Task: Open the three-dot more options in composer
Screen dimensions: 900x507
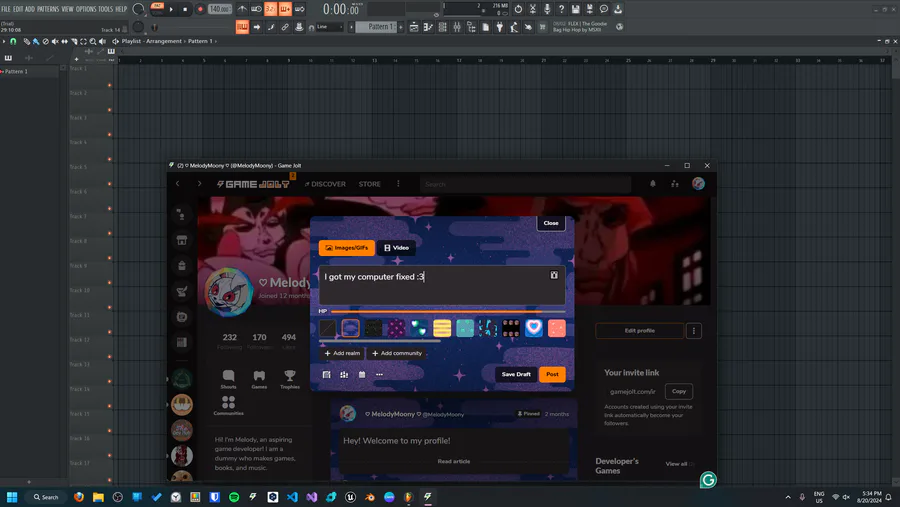Action: [379, 374]
